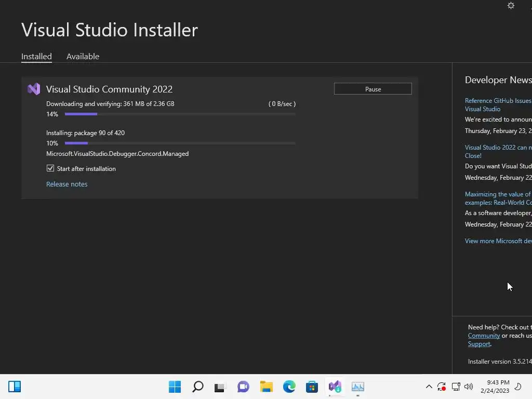Image resolution: width=532 pixels, height=399 pixels.
Task: Click Microsoft.VisualStudio.Debugger.Concord.Managed package name
Action: (117, 154)
